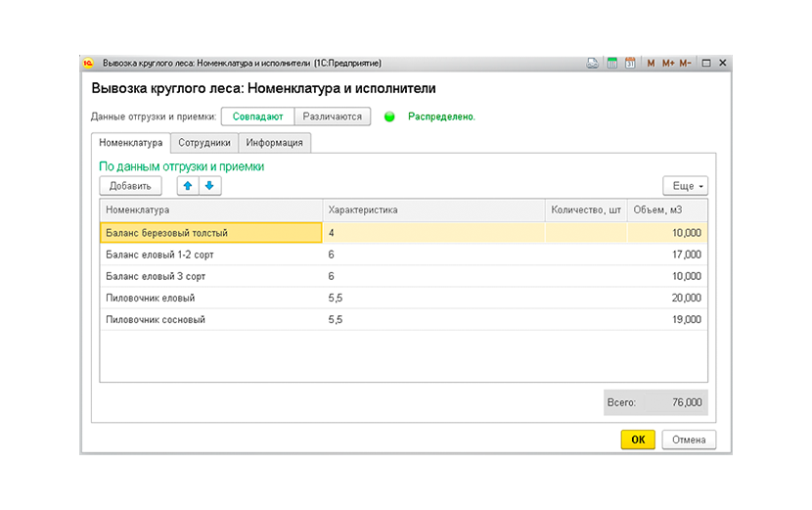Viewport: 812px width, 510px height.
Task: Select the Номенклатура tab
Action: coord(131,143)
